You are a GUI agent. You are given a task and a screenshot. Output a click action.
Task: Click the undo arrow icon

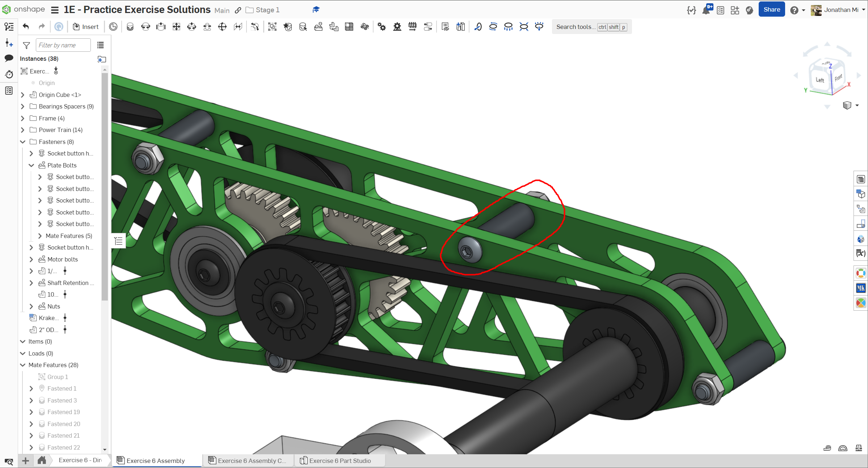tap(26, 26)
